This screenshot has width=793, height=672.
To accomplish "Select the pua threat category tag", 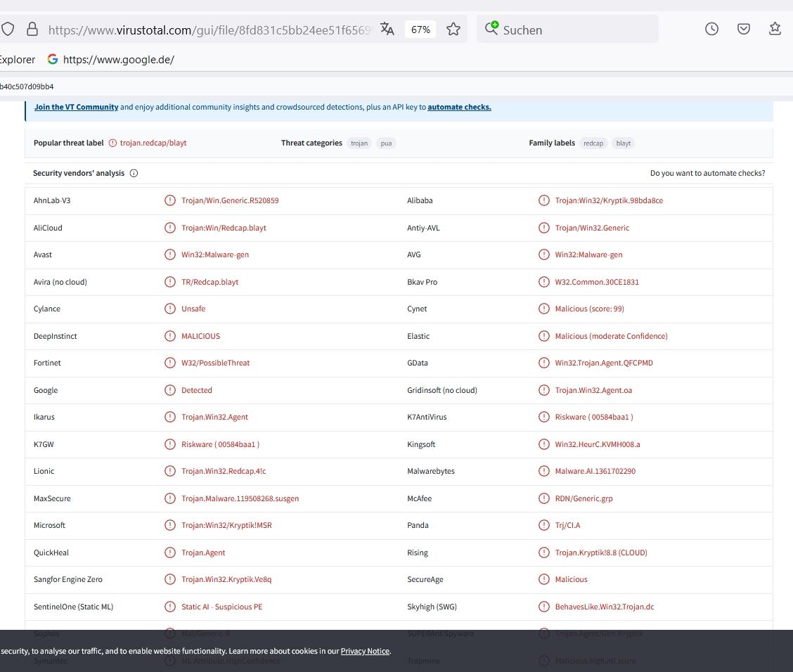I will point(387,143).
